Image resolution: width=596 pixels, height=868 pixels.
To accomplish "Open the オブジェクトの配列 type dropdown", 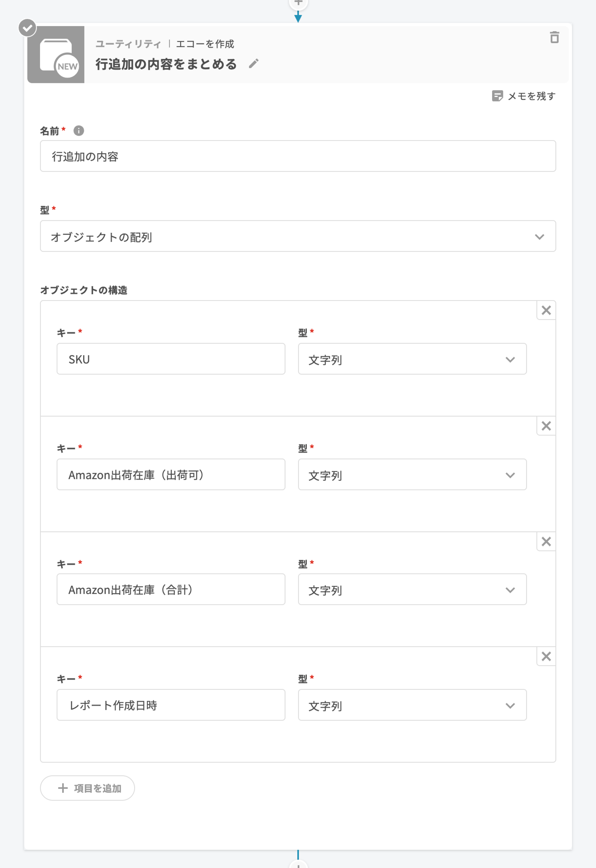I will [298, 236].
